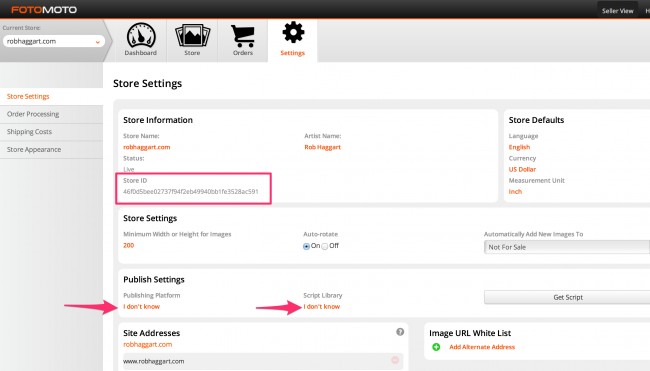This screenshot has width=650, height=371.
Task: Open the Dashboard gauge icon
Action: click(x=141, y=35)
